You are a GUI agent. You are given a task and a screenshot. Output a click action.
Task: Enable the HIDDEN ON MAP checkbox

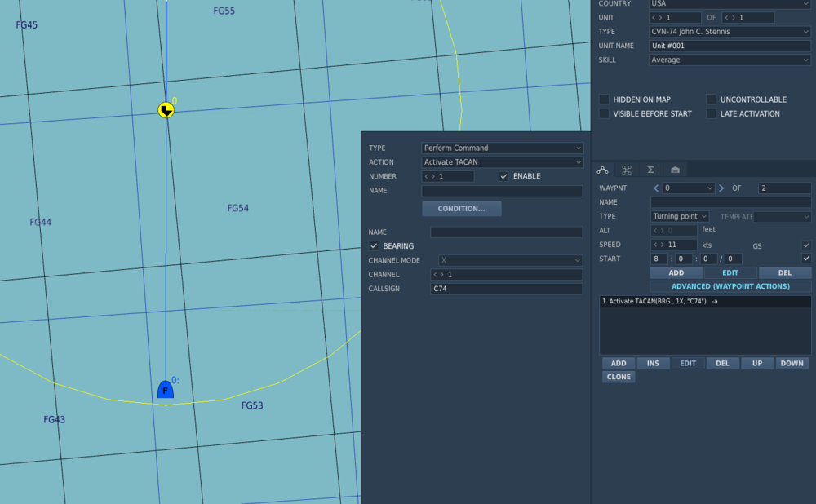(605, 99)
